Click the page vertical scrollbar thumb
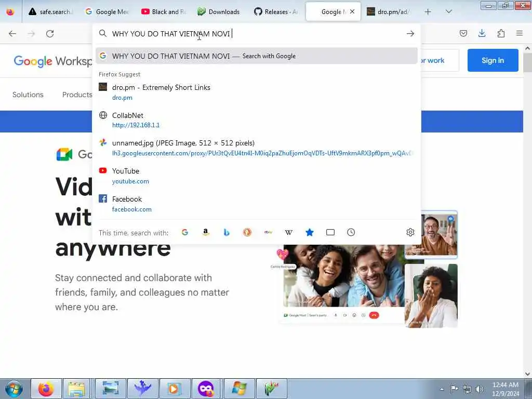532x399 pixels. tap(527, 62)
